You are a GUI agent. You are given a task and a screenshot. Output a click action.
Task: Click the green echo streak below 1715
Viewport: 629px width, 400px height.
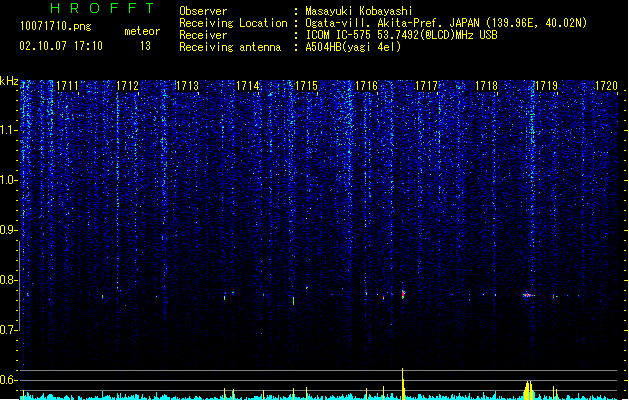pyautogui.click(x=294, y=301)
